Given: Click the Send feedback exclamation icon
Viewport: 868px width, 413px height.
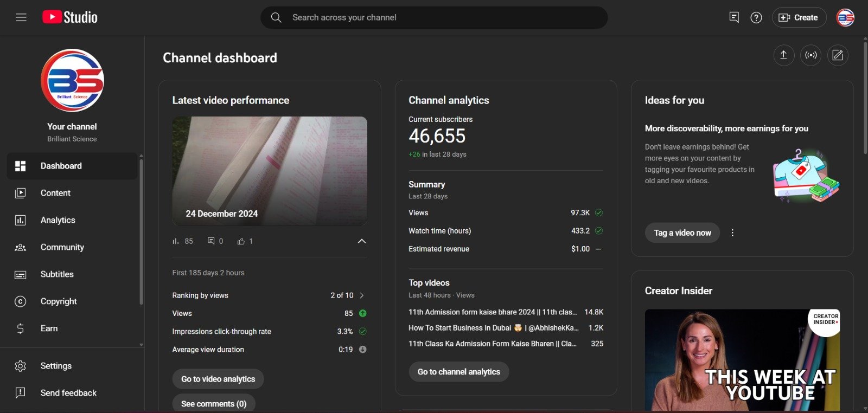Looking at the screenshot, I should 20,393.
